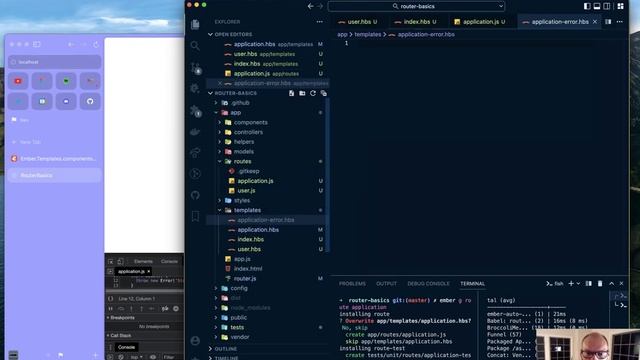
Task: Split the terminal pane
Action: point(589,283)
